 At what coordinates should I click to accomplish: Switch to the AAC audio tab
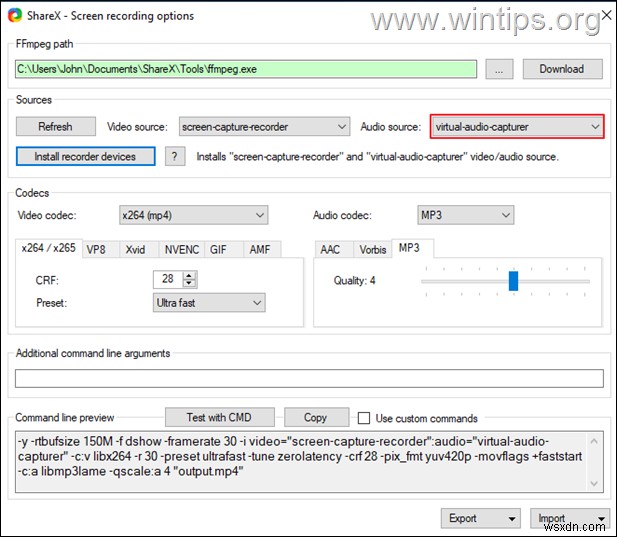(x=333, y=249)
